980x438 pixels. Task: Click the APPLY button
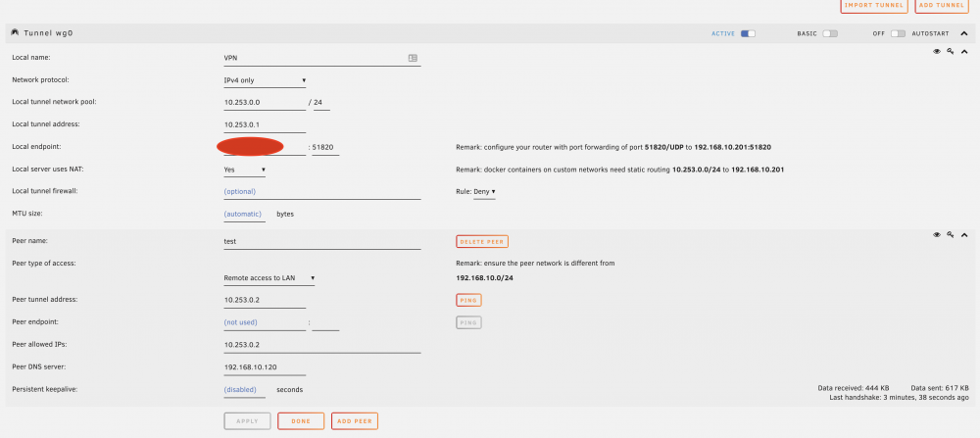click(x=248, y=421)
